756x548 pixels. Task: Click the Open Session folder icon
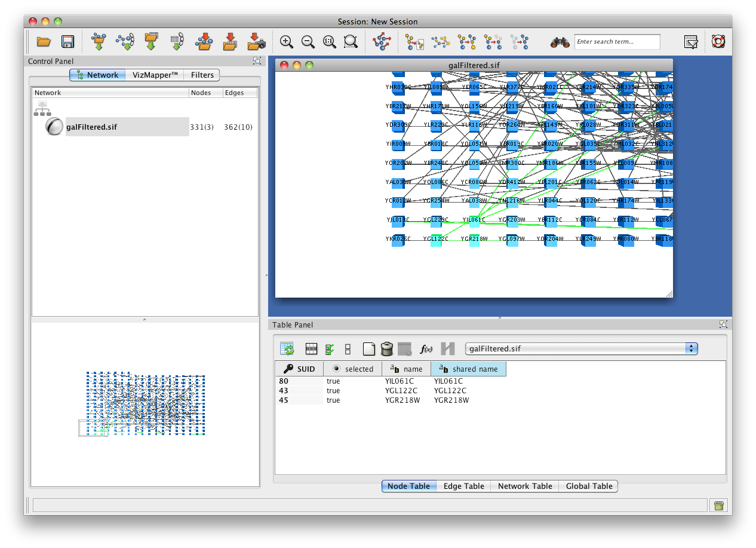(x=44, y=42)
